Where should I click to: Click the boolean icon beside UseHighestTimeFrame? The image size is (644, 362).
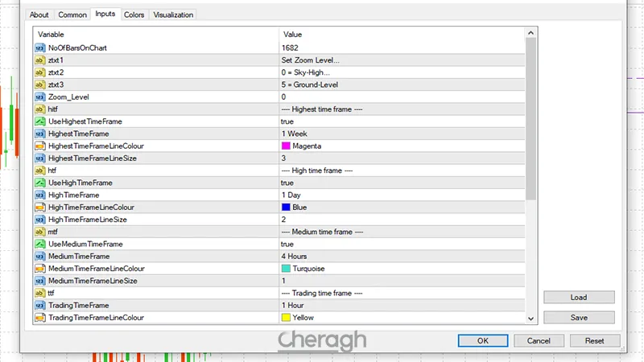pos(40,121)
